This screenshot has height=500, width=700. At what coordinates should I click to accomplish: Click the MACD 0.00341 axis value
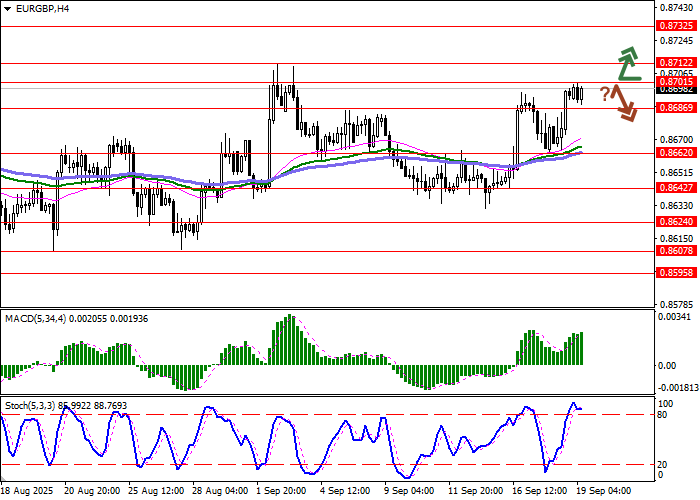pyautogui.click(x=676, y=317)
